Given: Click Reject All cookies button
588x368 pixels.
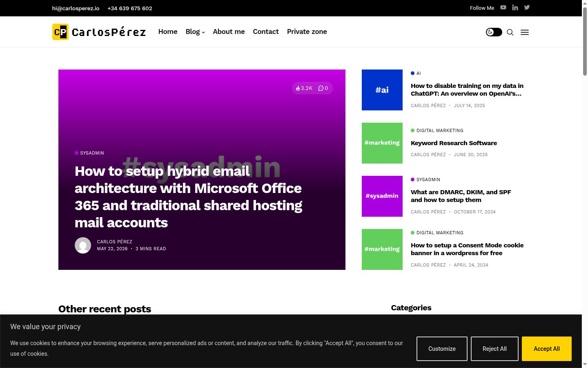Looking at the screenshot, I should tap(494, 349).
